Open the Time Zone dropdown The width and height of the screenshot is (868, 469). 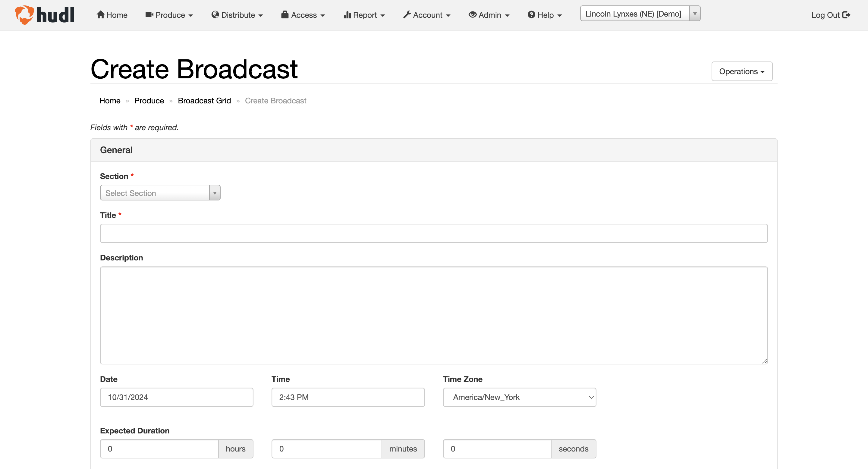click(x=519, y=397)
